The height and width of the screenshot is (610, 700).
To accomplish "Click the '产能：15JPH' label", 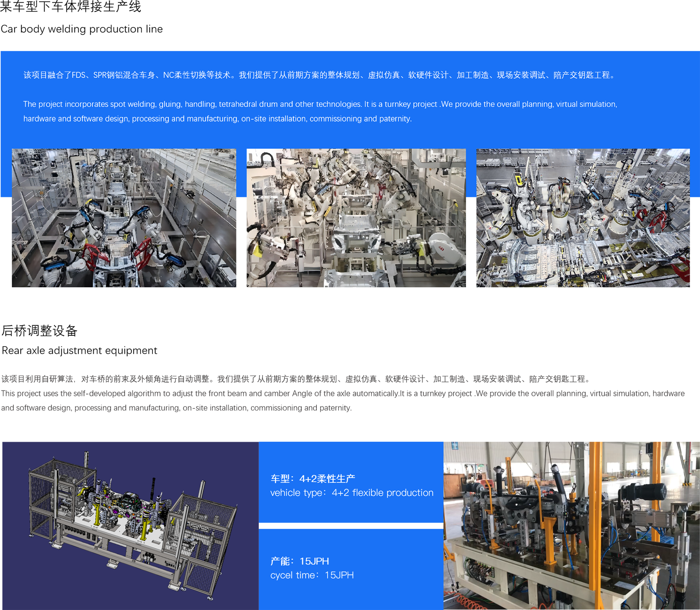I will (x=299, y=561).
